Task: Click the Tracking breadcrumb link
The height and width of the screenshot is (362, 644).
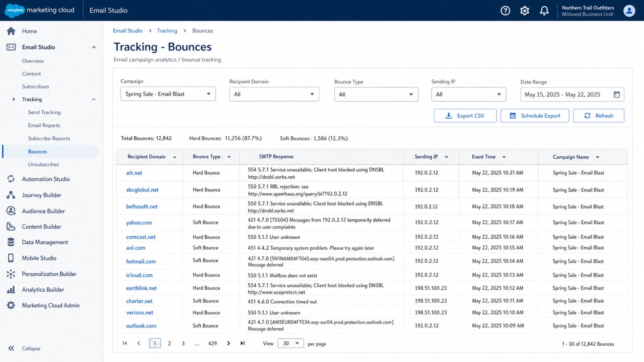Action: pos(167,31)
